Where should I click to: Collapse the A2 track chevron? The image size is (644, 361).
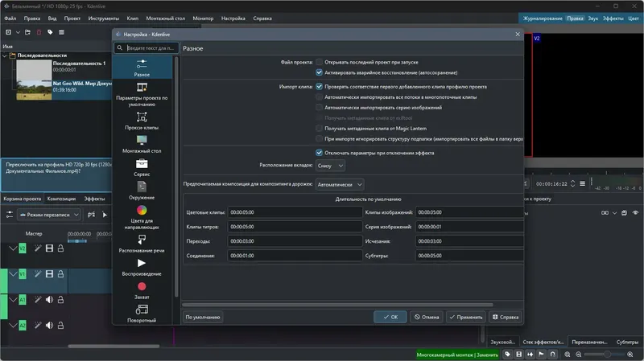tap(13, 326)
